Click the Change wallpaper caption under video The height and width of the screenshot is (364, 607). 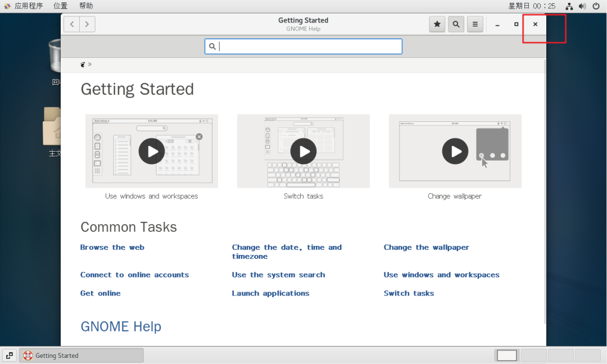[455, 196]
